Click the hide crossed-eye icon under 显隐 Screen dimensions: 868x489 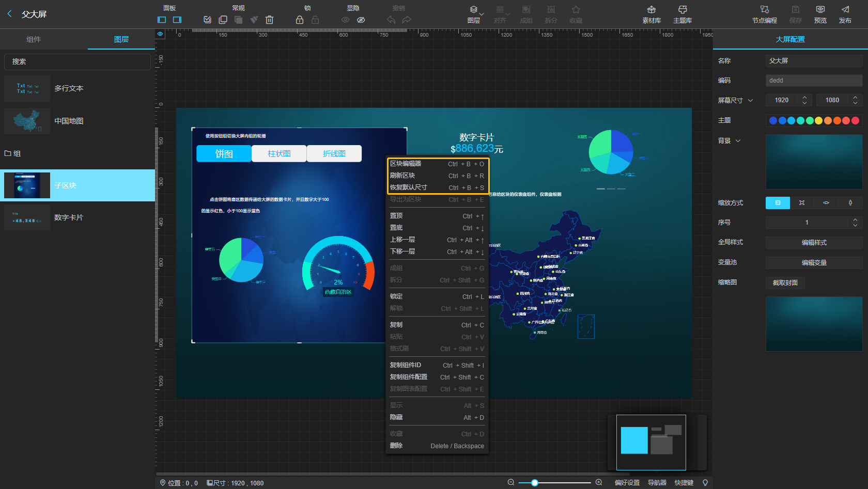[361, 20]
